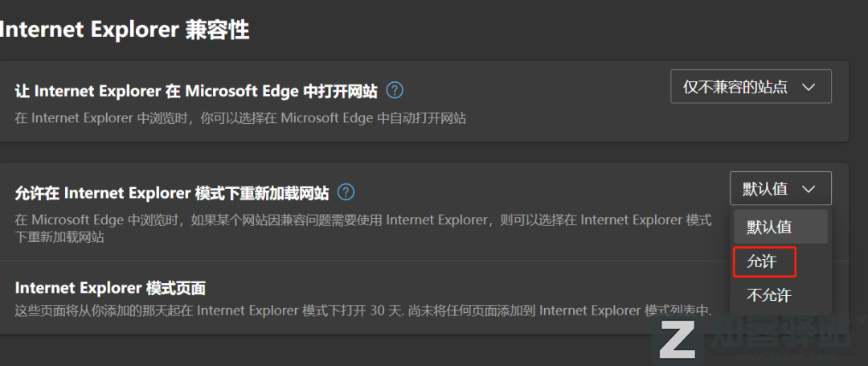The image size is (868, 366).
Task: Click description starting 在 Microsoft Edge 中浏览时，如果某个网站
Action: pos(363,220)
